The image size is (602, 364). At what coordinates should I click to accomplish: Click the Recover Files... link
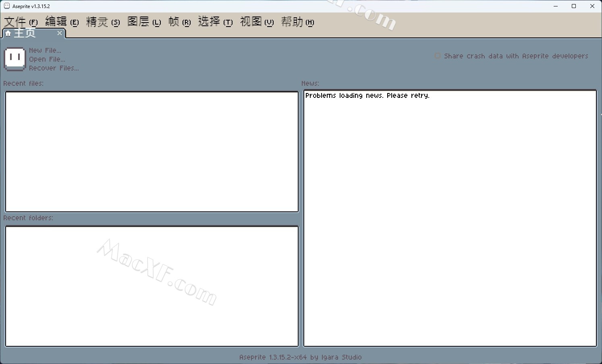click(x=54, y=68)
